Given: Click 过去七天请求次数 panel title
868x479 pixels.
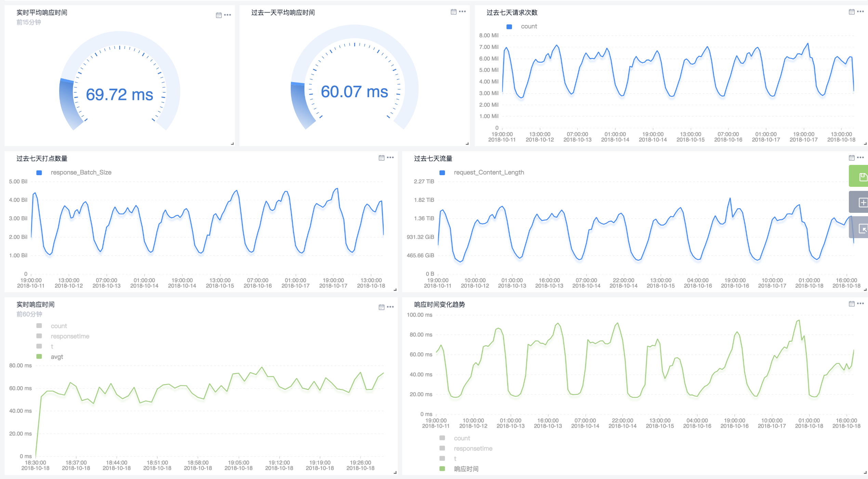Looking at the screenshot, I should pyautogui.click(x=512, y=13).
